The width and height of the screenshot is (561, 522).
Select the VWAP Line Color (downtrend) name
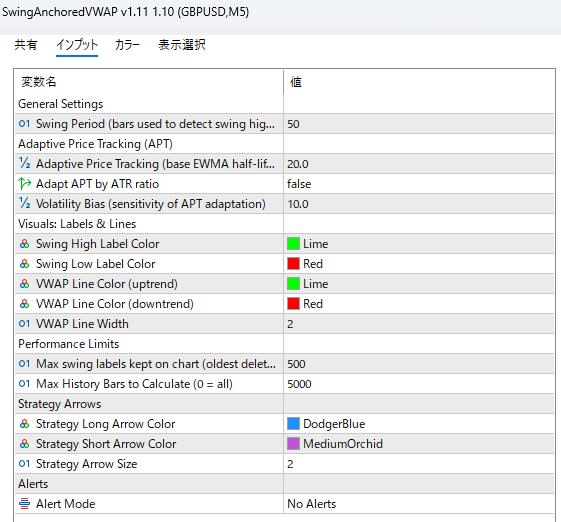(114, 304)
